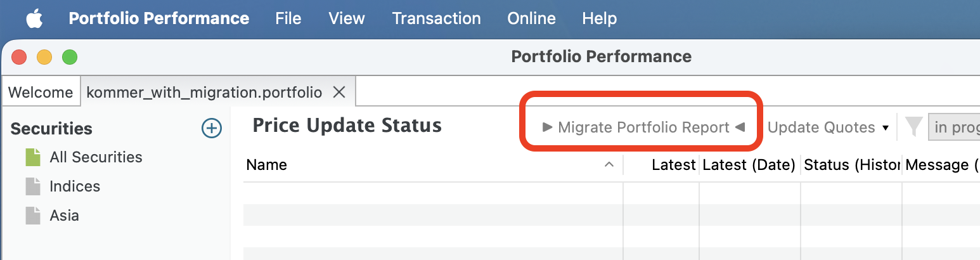Select All Securities in the sidebar
This screenshot has width=980, height=260.
point(96,157)
